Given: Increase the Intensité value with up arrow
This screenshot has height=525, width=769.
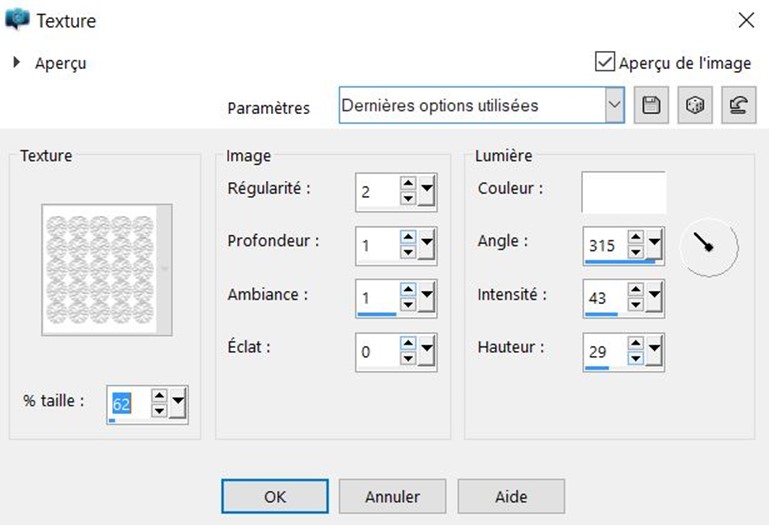Looking at the screenshot, I should pos(634,289).
